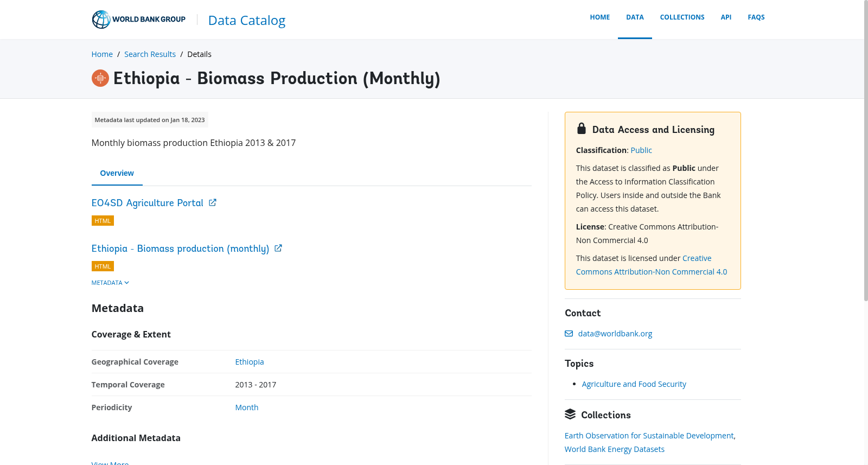Click the 'Metadata last updated on Jan 18, 2023' label
The width and height of the screenshot is (868, 465).
point(150,120)
